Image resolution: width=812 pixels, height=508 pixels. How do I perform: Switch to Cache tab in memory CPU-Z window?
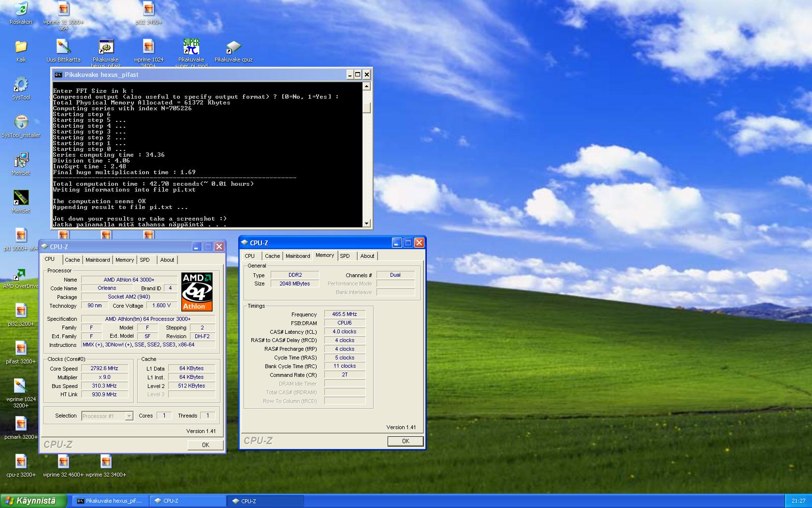point(273,256)
